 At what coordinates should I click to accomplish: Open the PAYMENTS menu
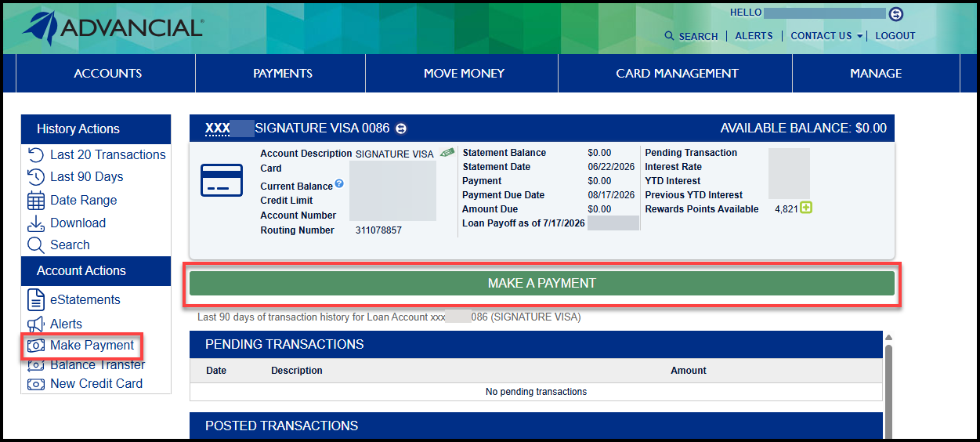point(282,74)
